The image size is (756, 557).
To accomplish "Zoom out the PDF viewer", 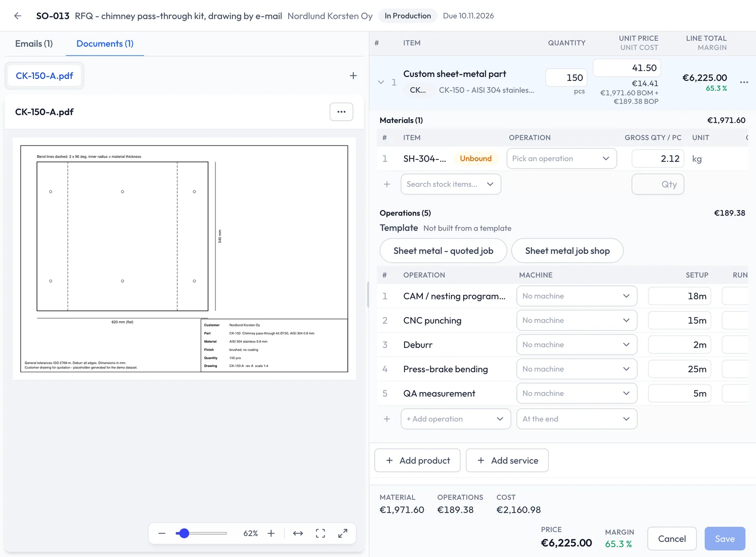I will pos(162,533).
